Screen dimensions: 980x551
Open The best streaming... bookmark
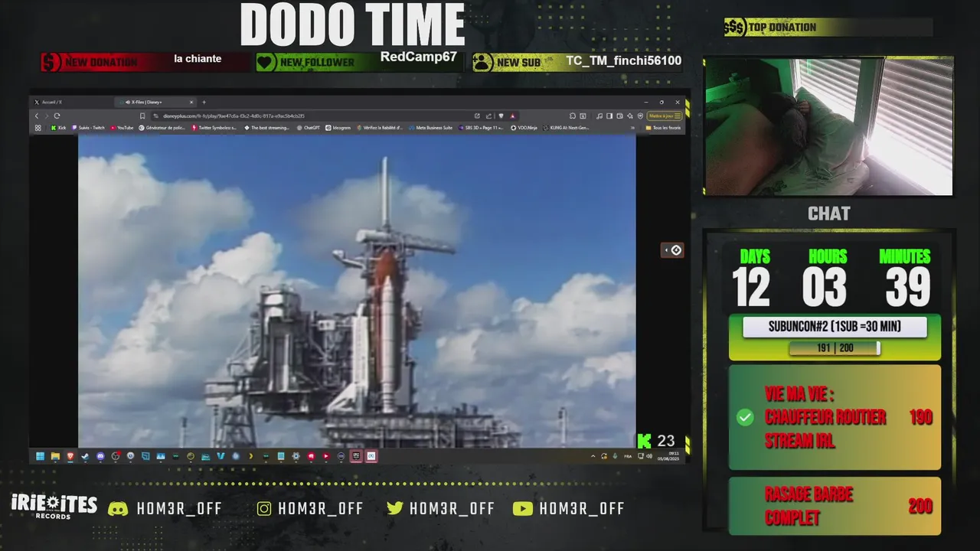[x=266, y=128]
